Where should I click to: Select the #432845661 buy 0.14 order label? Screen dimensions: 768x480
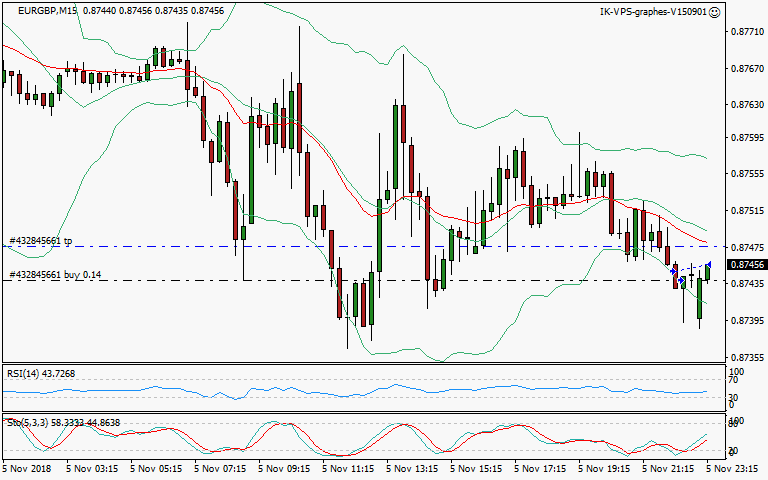pos(55,274)
